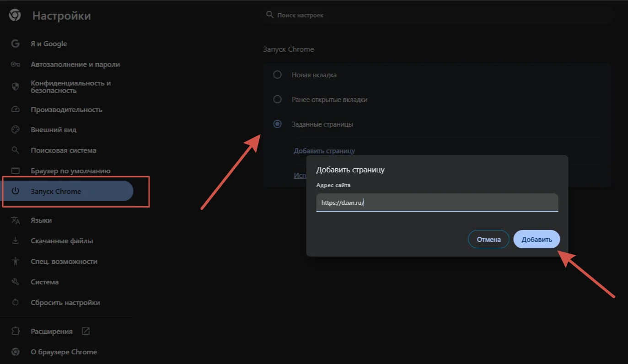628x364 pixels.
Task: Open the О браузере Chrome page
Action: click(64, 352)
